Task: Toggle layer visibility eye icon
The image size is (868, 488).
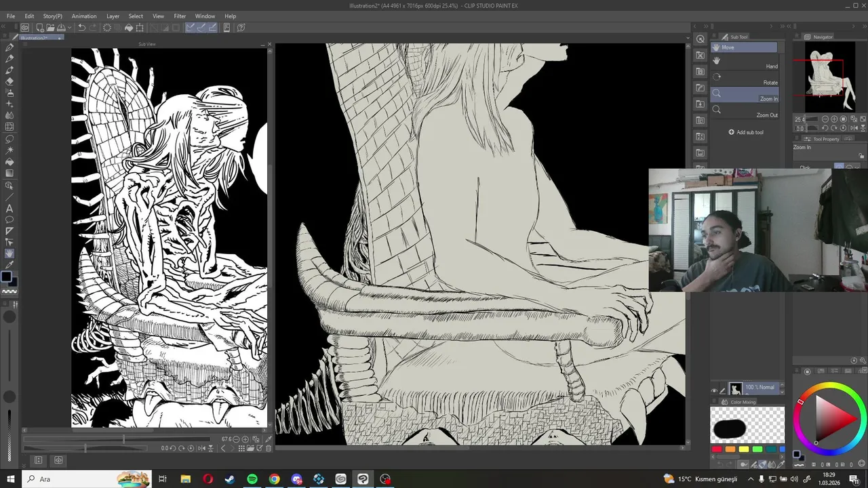Action: tap(714, 390)
